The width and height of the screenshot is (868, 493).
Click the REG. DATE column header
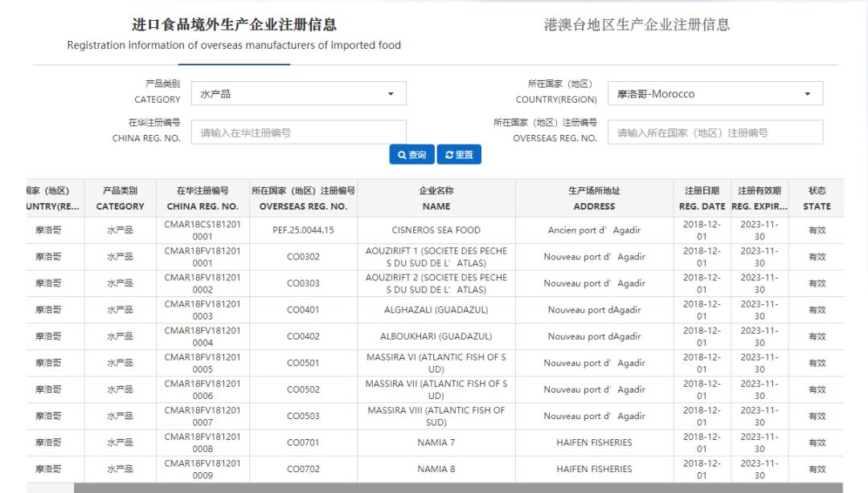pyautogui.click(x=702, y=198)
